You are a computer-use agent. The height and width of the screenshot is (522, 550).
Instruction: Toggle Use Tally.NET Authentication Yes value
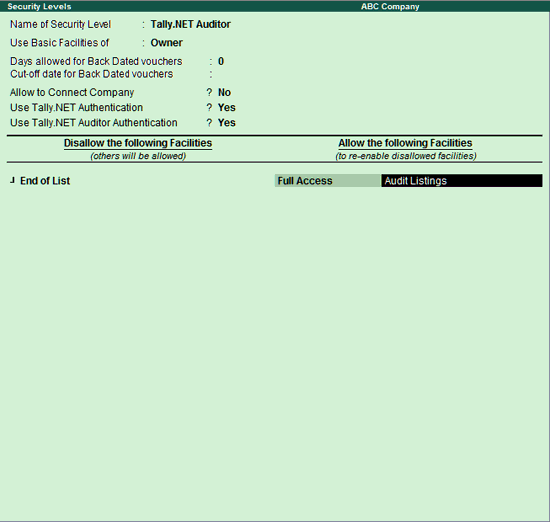pyautogui.click(x=227, y=107)
